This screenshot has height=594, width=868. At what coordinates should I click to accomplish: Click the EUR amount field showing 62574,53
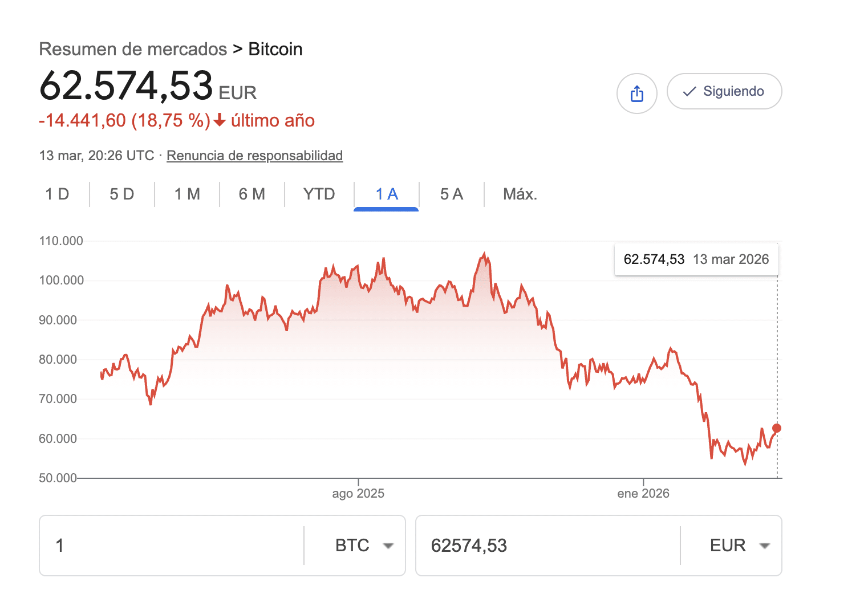546,546
